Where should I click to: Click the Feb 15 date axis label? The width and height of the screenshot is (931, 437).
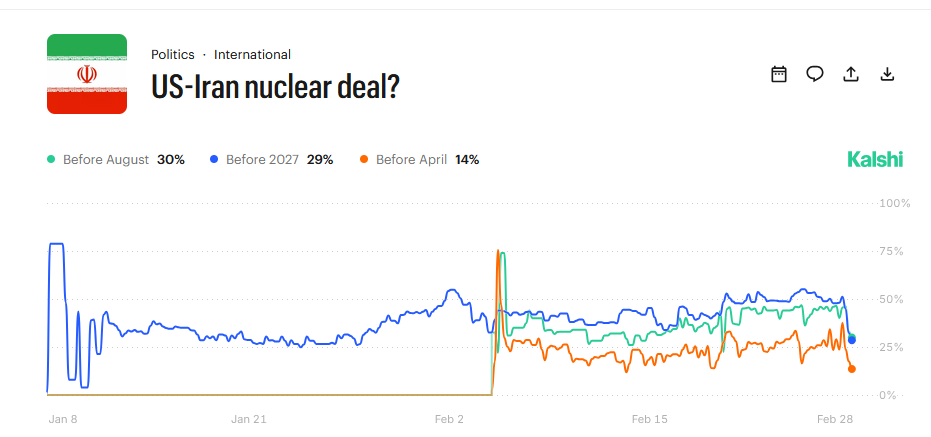649,419
